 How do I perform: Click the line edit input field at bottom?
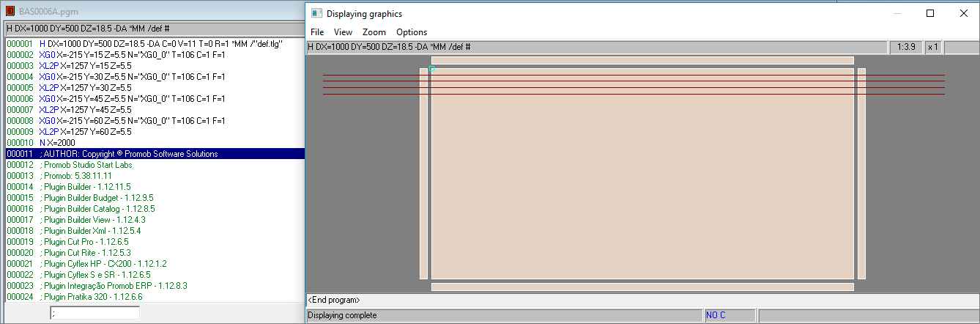94,313
